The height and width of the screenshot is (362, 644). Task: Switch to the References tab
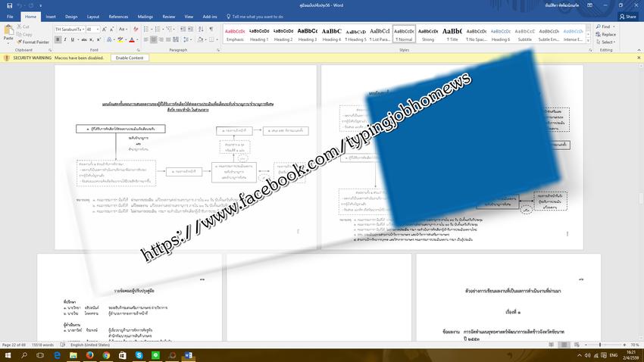coord(118,17)
